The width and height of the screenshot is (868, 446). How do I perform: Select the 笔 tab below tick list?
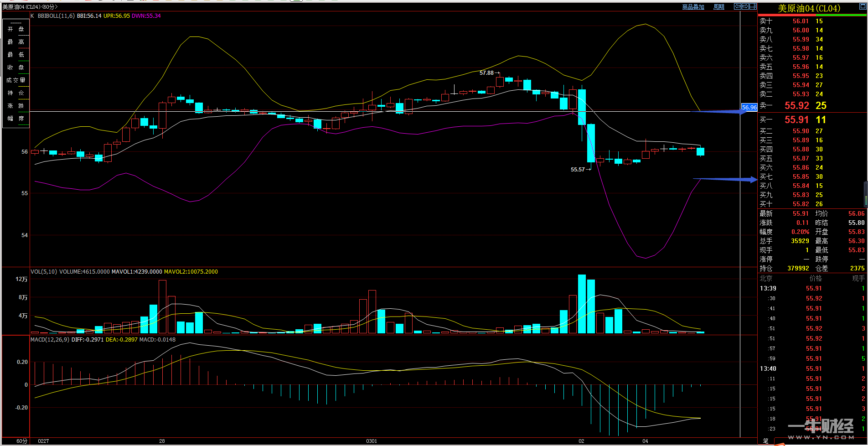coord(765,441)
